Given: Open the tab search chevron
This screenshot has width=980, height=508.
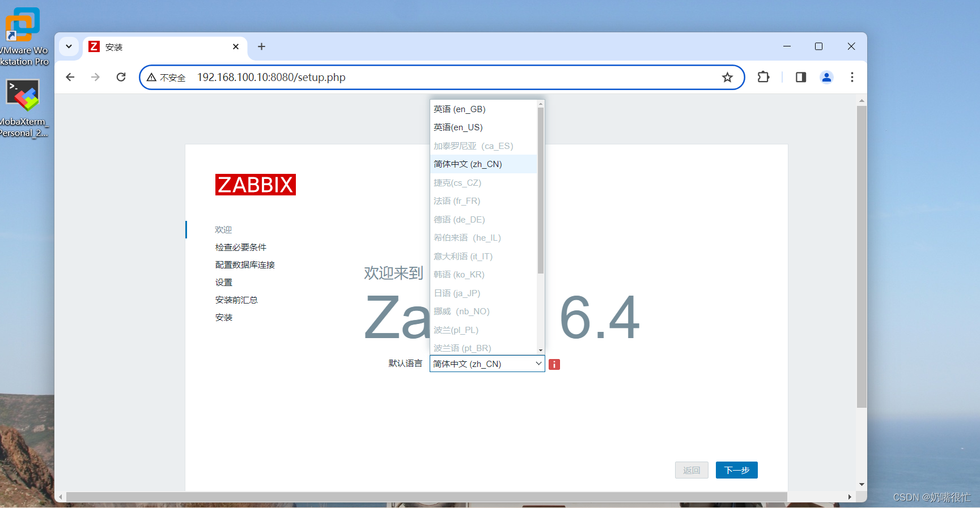Looking at the screenshot, I should [69, 46].
